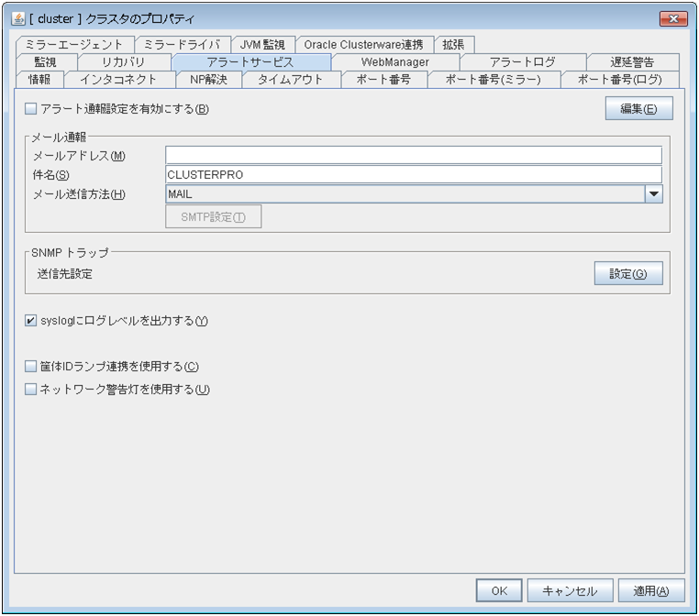Click the OK button
Image resolution: width=699 pixels, height=616 pixels.
499,591
